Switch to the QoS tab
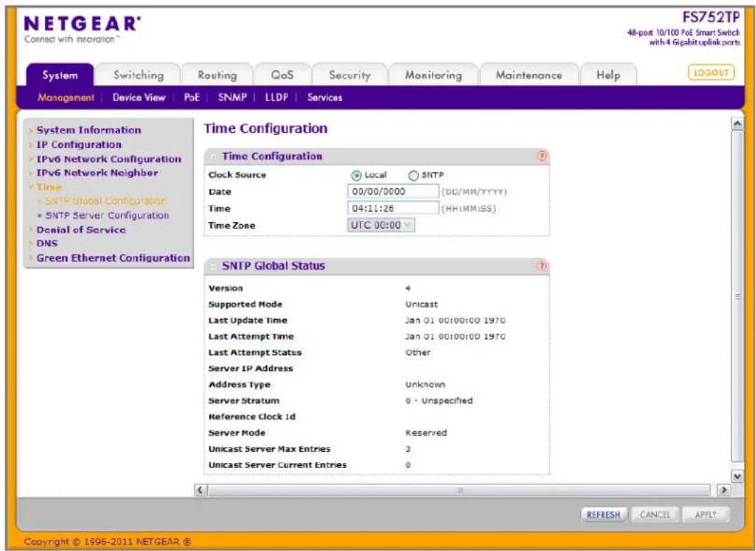Image resolution: width=756 pixels, height=551 pixels. pos(282,75)
